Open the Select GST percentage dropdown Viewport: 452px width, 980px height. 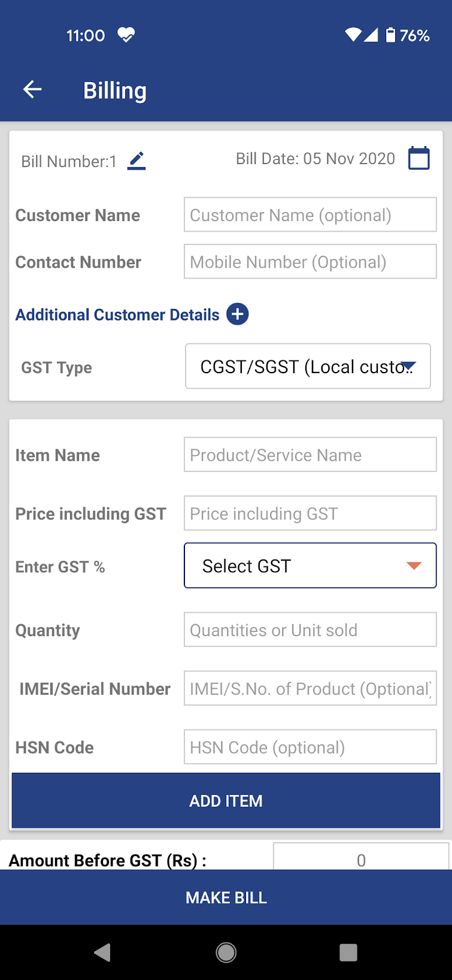tap(310, 566)
